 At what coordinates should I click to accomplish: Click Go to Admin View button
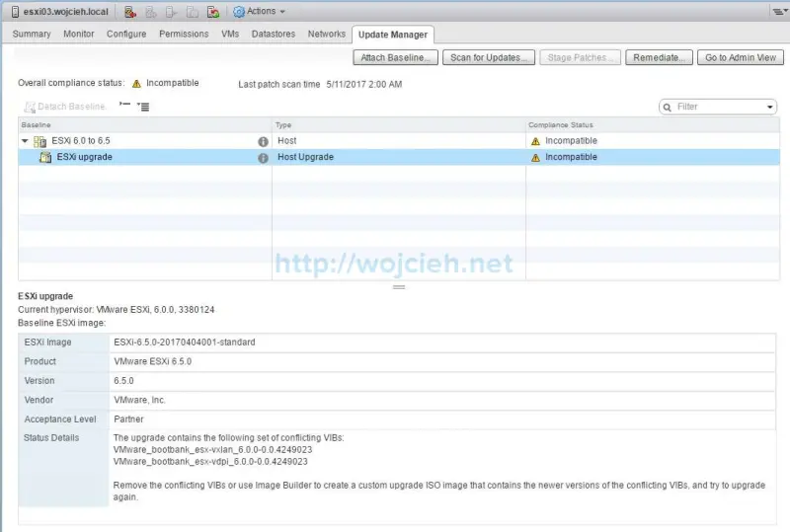(x=740, y=57)
